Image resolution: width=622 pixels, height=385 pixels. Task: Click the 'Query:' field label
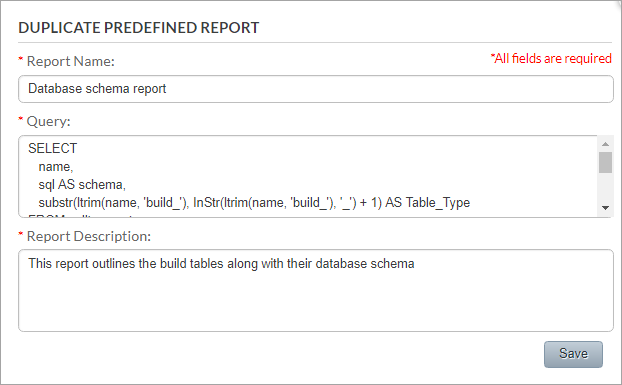coord(48,121)
